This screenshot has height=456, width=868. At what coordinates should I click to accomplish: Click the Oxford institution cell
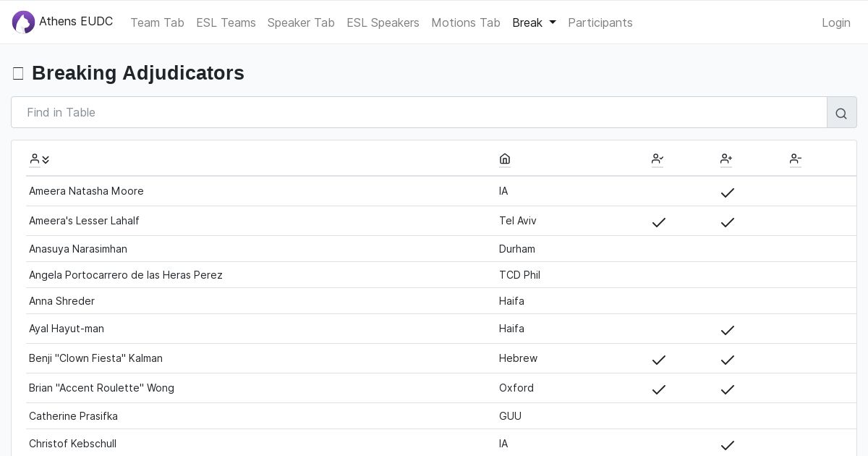(x=516, y=388)
